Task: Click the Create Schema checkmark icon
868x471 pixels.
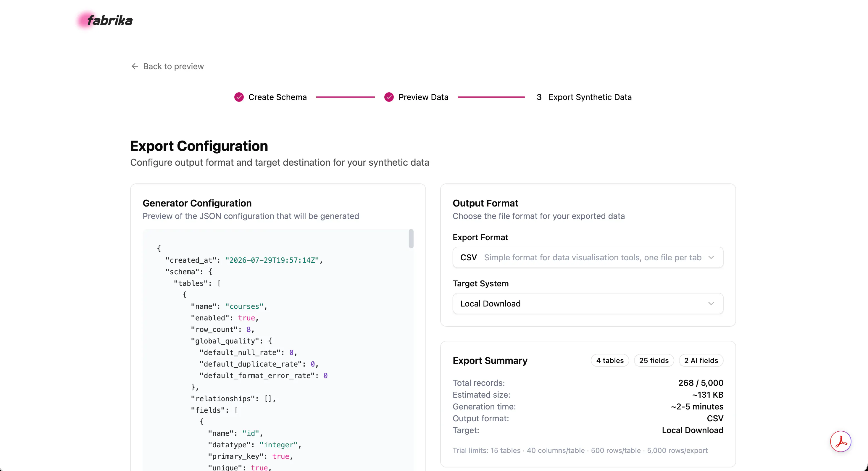Action: (x=239, y=97)
